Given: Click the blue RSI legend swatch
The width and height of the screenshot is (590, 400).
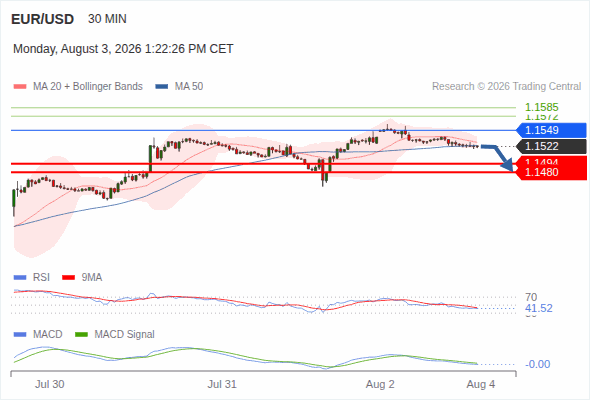Looking at the screenshot, I should click(x=20, y=278).
